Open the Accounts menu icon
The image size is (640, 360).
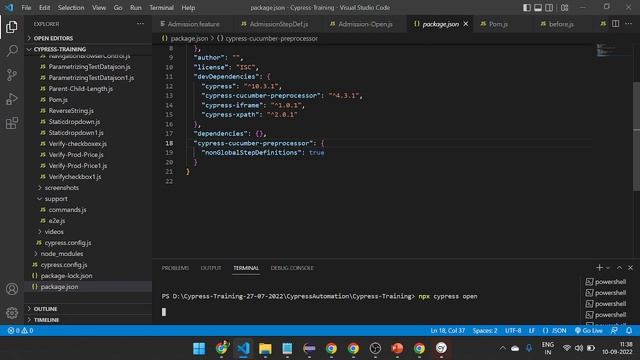point(12,289)
